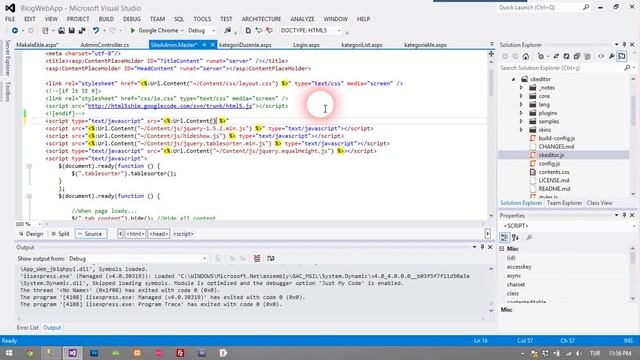Expand the core folder
This screenshot has width=640, height=360.
pyautogui.click(x=521, y=96)
